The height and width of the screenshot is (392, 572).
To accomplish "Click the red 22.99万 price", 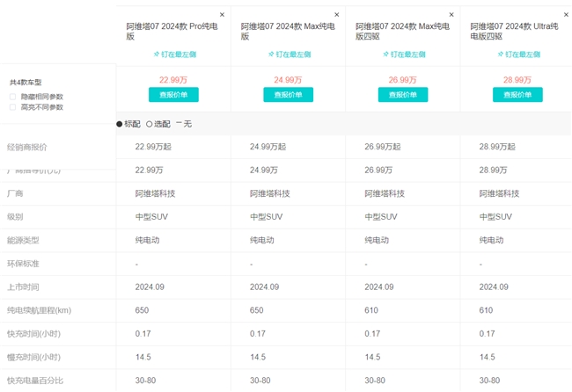I will tap(173, 80).
